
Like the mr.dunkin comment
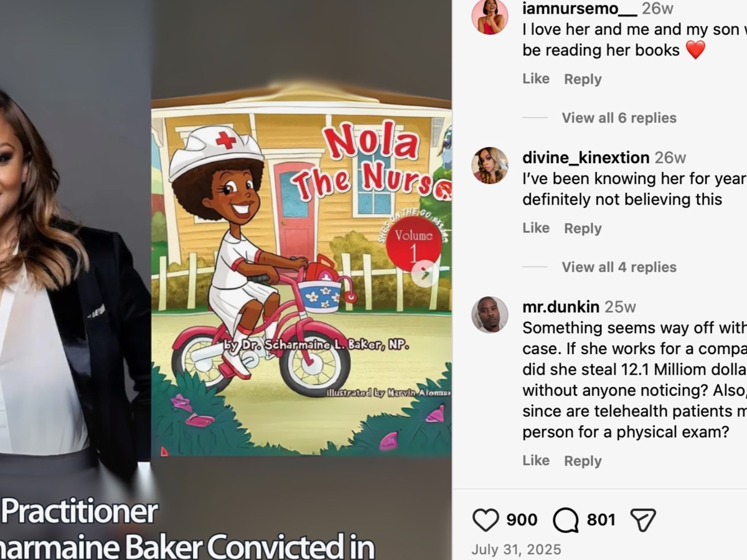click(x=536, y=460)
